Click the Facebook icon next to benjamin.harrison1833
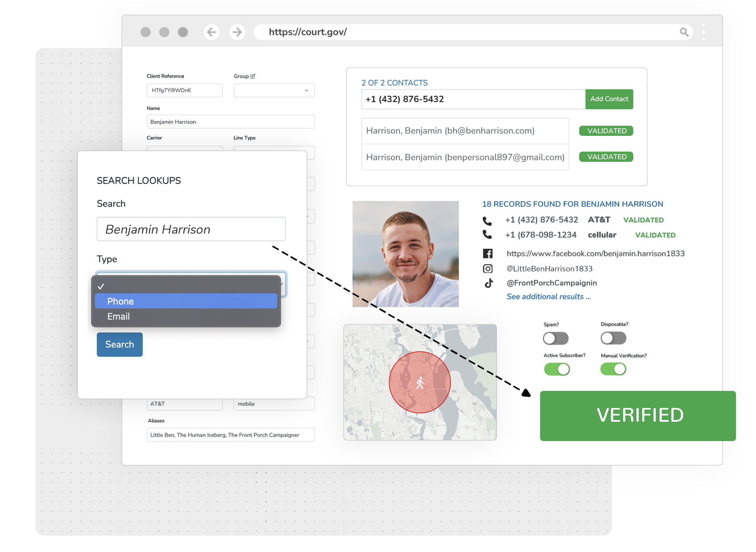 pos(488,254)
